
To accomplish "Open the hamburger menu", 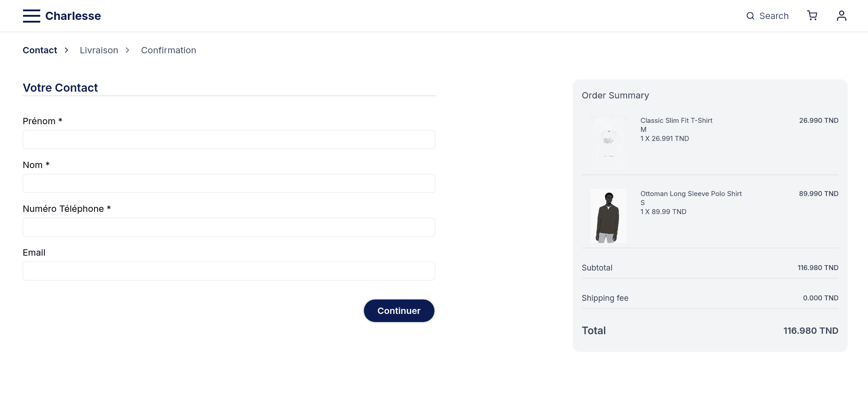I will 32,16.
